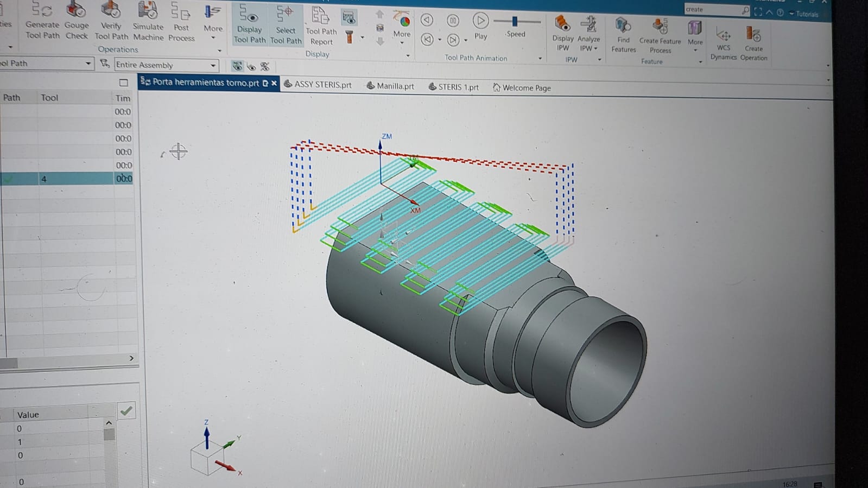Click the crossed tool icon in selection bar
The image size is (868, 488).
[265, 67]
